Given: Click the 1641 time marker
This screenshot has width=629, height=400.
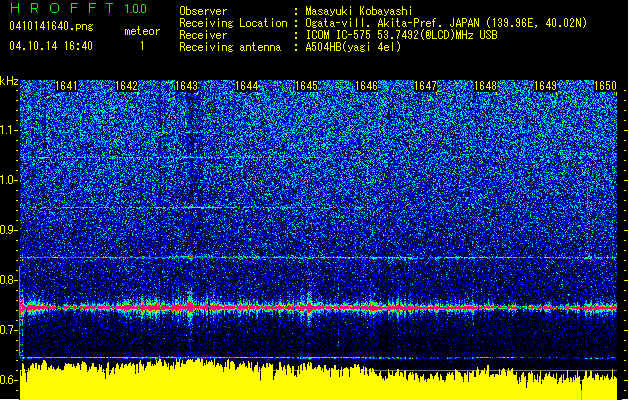Looking at the screenshot, I should 66,86.
